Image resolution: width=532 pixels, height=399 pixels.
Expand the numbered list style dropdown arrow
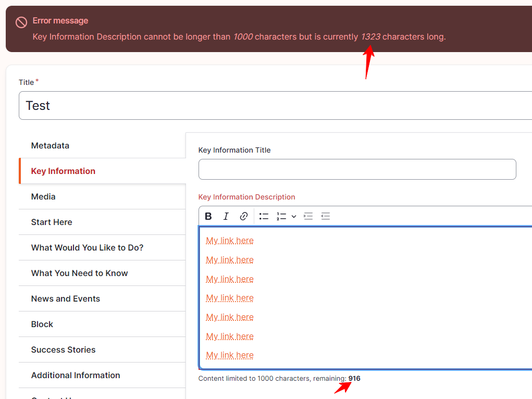294,216
